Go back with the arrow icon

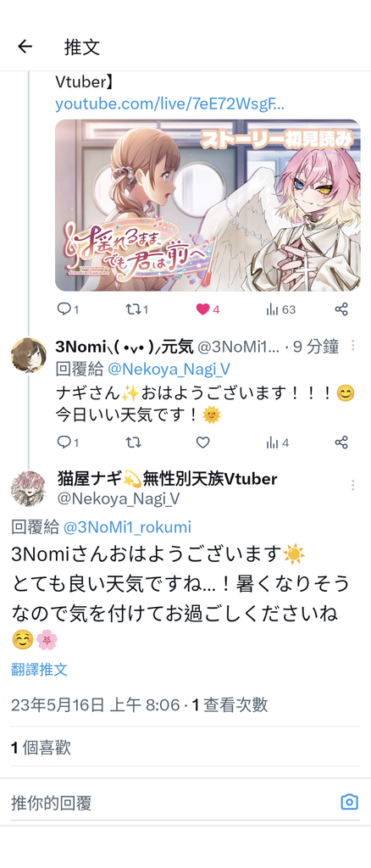25,47
